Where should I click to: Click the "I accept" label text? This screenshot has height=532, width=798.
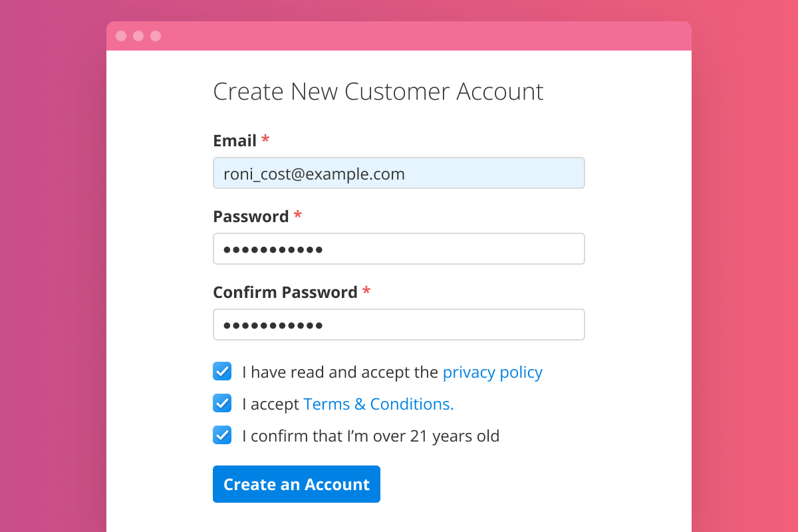point(270,404)
